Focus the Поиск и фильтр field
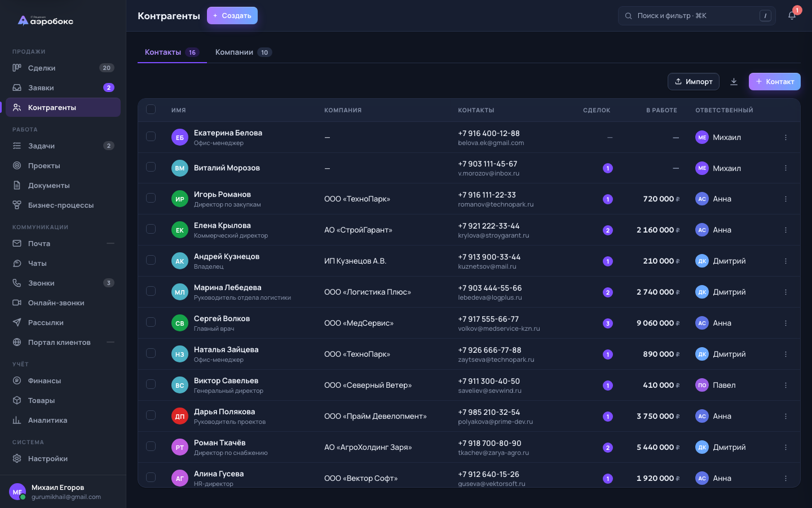Image resolution: width=812 pixels, height=508 pixels. [697, 16]
